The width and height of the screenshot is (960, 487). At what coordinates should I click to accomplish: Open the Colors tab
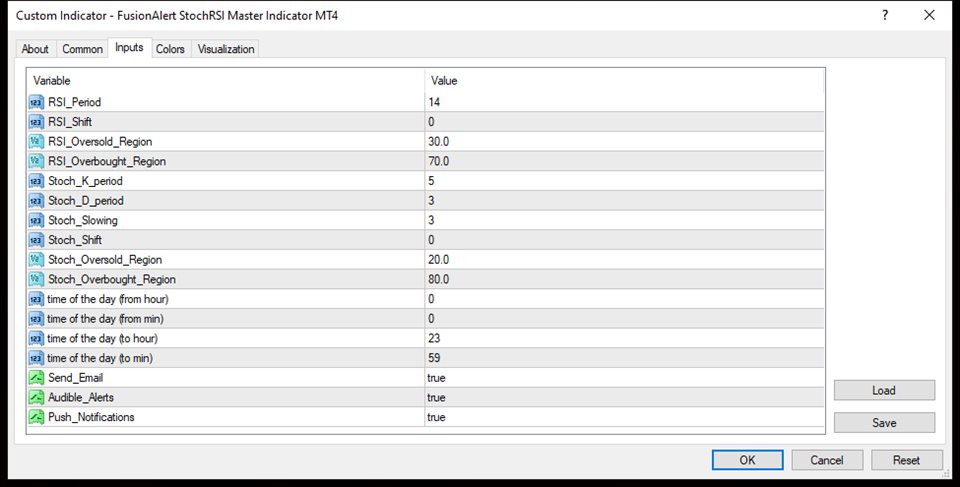(170, 49)
